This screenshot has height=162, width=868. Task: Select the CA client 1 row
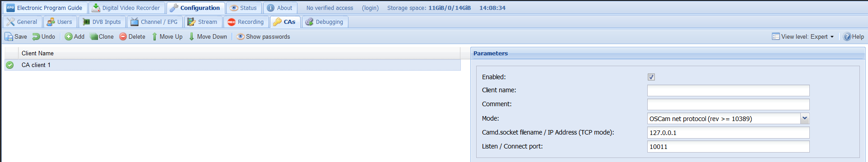pos(232,65)
